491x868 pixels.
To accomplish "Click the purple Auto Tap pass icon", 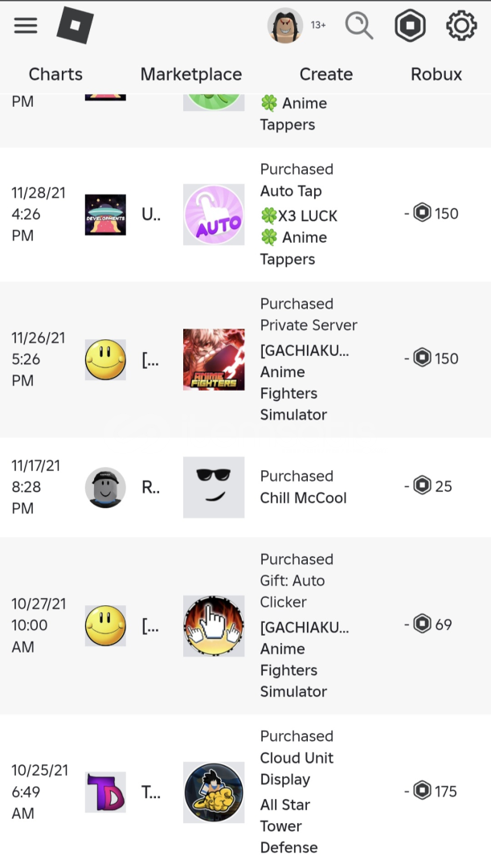I will (x=214, y=215).
